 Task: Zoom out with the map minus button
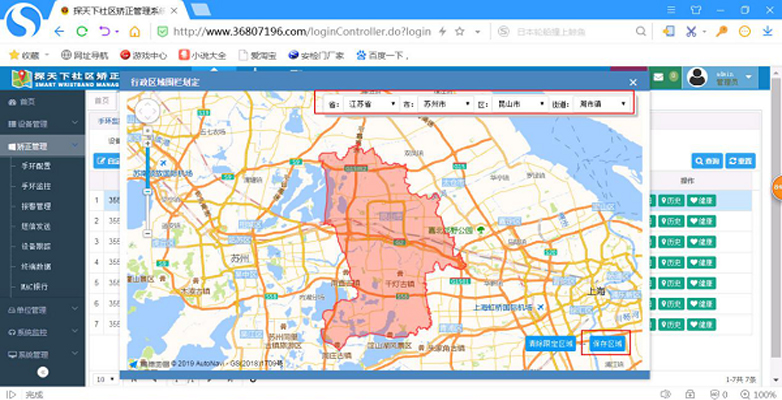[x=148, y=233]
